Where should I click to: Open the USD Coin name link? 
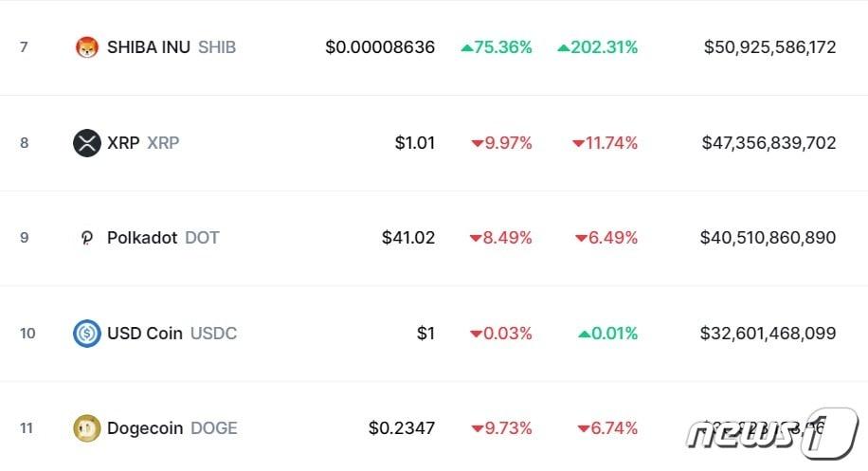point(145,334)
